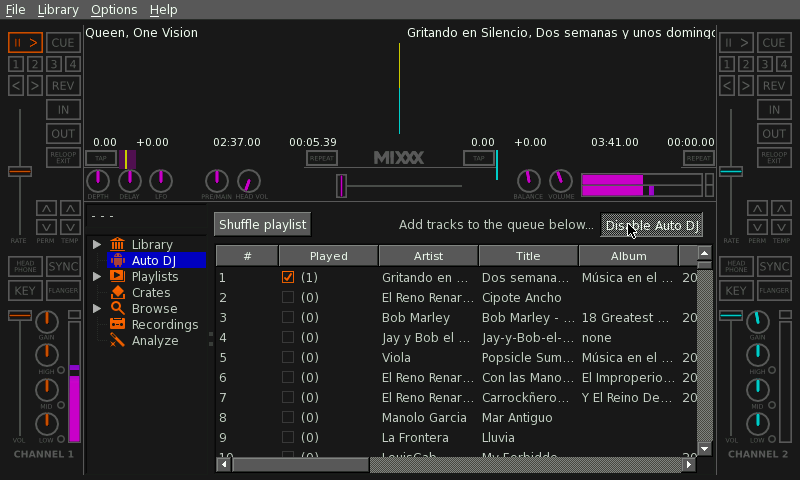Click RELOOP EXIT on Channel 1
800x480 pixels.
tap(63, 157)
